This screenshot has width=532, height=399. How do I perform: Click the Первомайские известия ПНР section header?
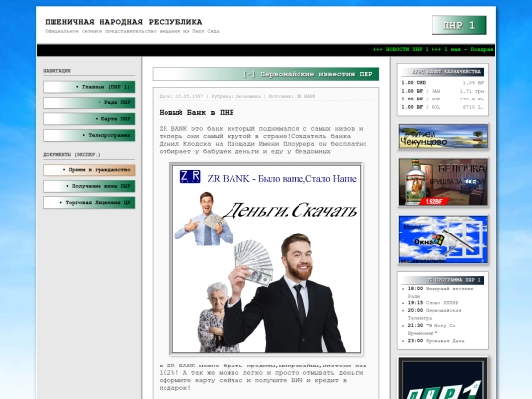(266, 74)
